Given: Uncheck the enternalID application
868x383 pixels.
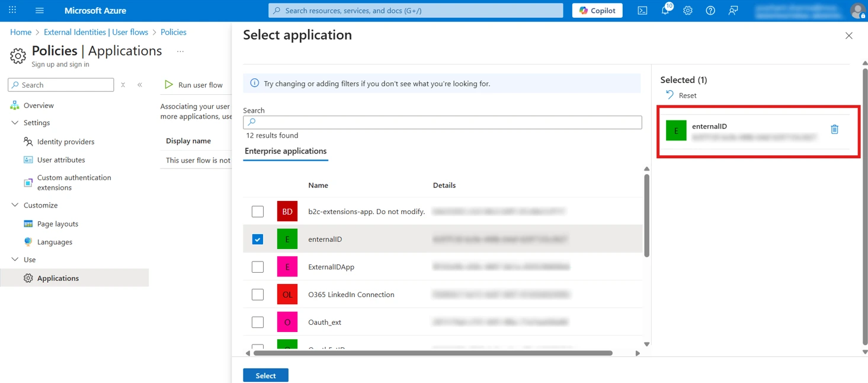Looking at the screenshot, I should [258, 239].
